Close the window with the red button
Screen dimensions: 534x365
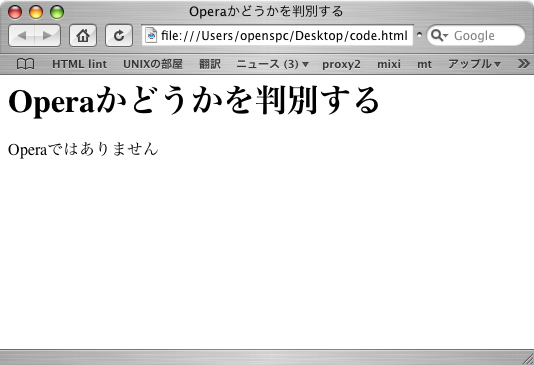click(x=15, y=12)
